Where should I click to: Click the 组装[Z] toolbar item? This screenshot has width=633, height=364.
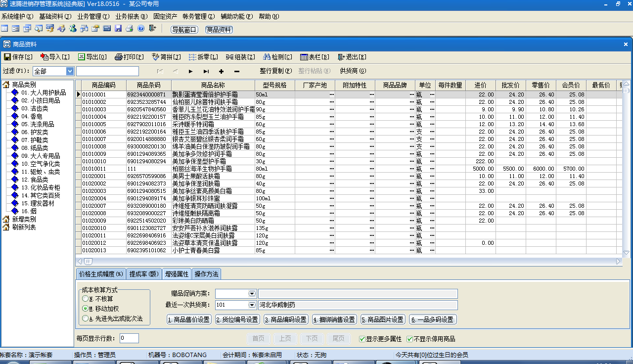click(x=241, y=57)
